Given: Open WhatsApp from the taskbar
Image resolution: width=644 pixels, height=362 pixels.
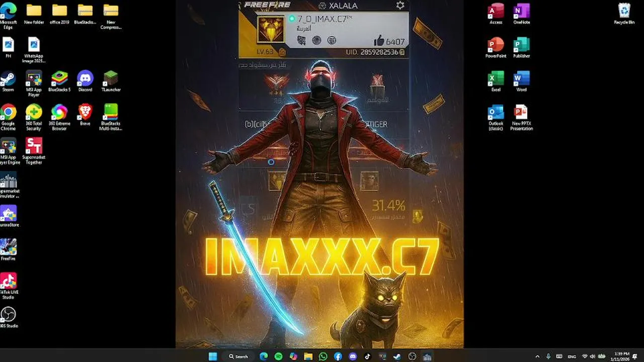Looking at the screenshot, I should point(323,356).
